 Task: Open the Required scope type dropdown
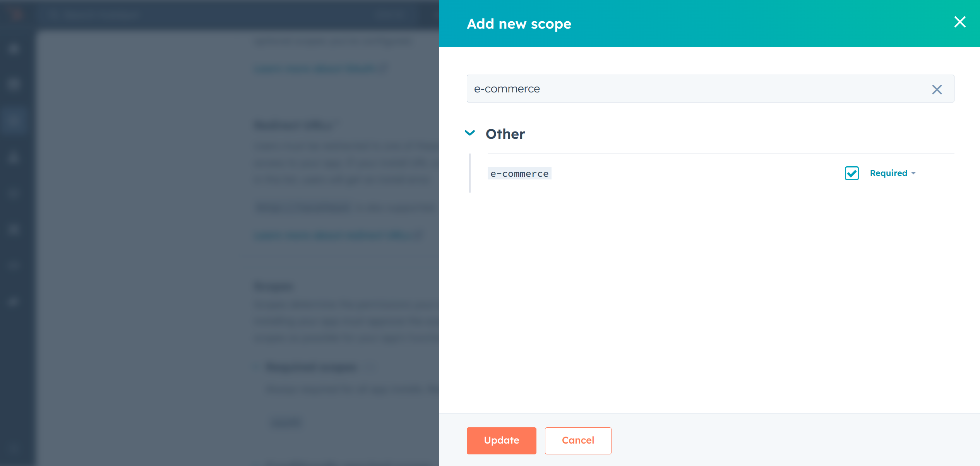click(x=889, y=173)
